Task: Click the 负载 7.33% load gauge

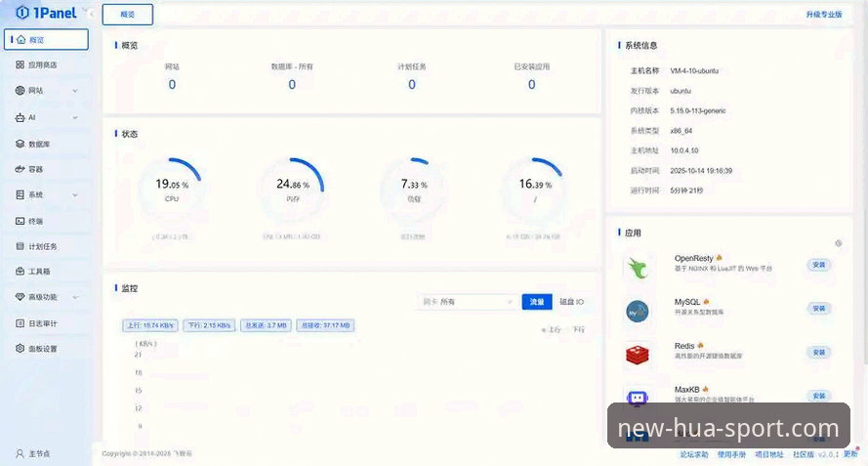Action: tap(414, 189)
